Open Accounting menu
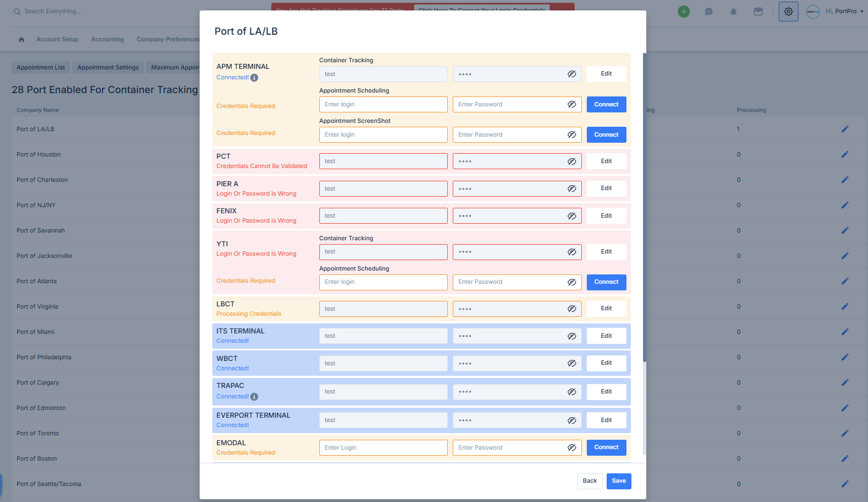 pyautogui.click(x=108, y=40)
